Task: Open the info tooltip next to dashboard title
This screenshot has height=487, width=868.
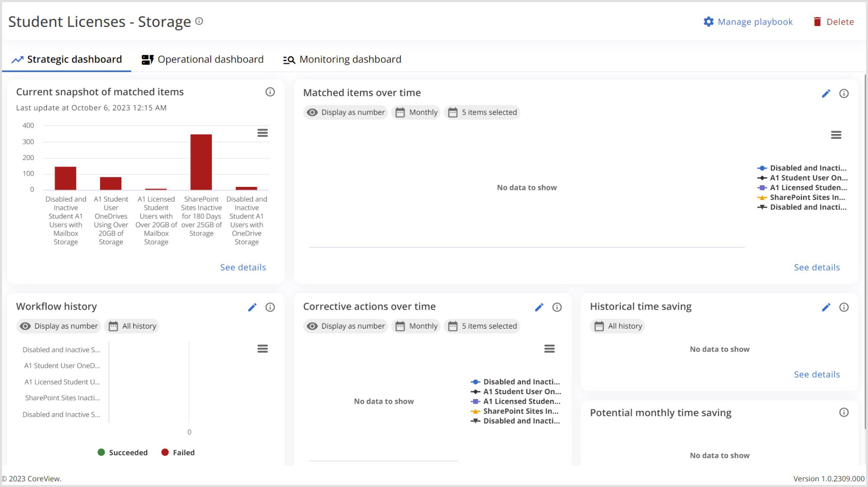Action: 199,20
